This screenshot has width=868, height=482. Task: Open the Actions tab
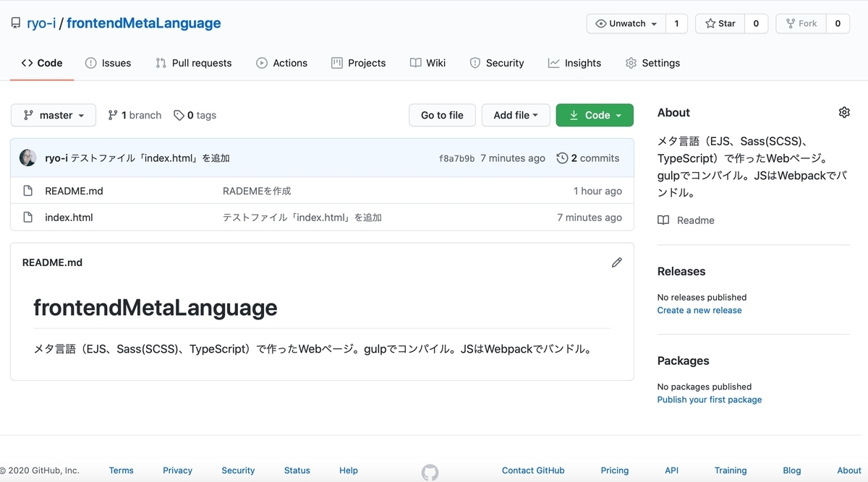[x=282, y=63]
